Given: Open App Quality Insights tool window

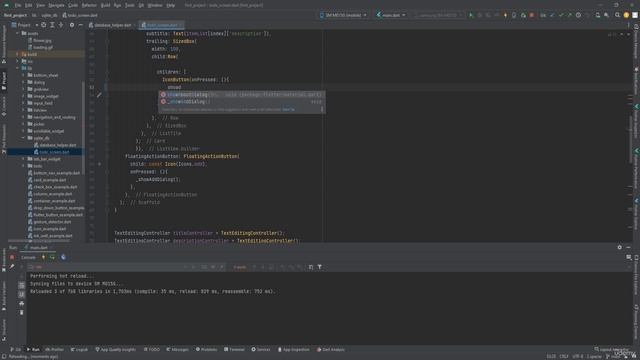Looking at the screenshot, I should pyautogui.click(x=116, y=349).
